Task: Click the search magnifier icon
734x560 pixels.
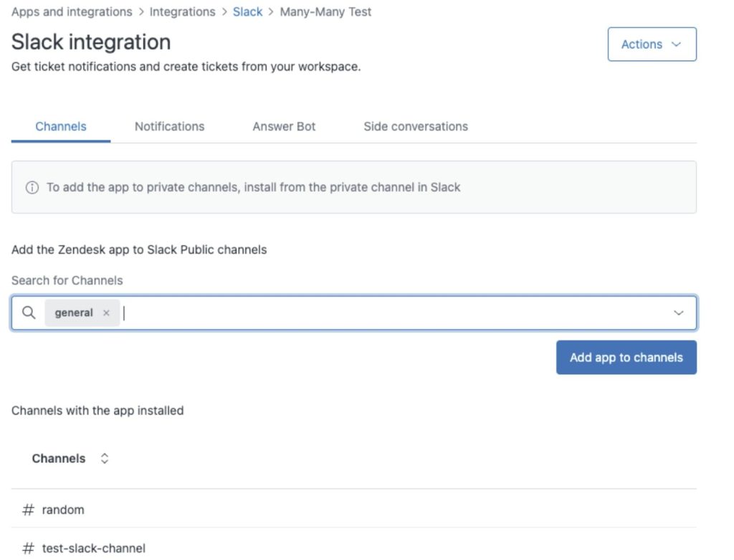Action: [x=29, y=313]
